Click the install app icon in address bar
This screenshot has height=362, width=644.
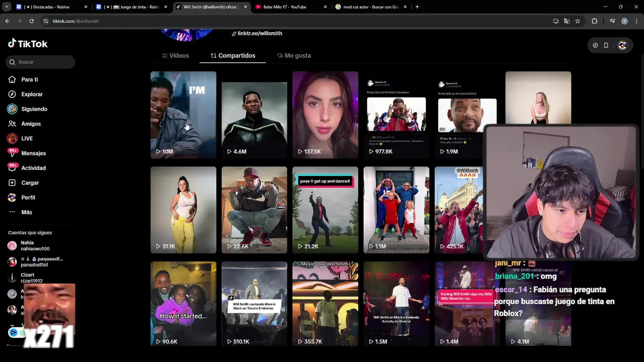tap(556, 21)
